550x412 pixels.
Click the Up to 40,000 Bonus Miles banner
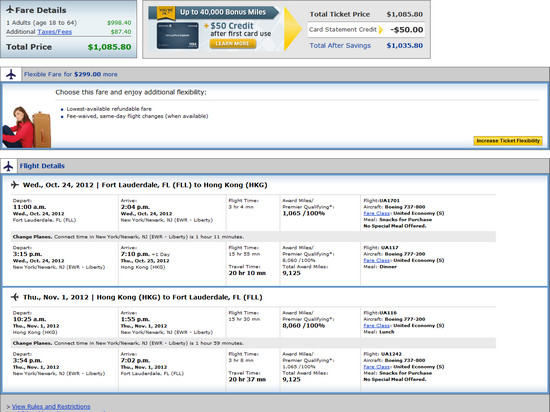tap(214, 12)
